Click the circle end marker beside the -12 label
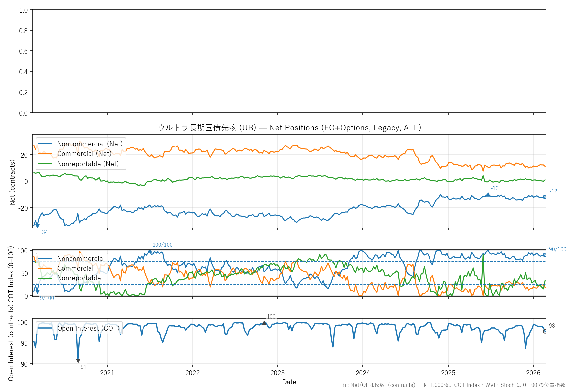The height and width of the screenshot is (392, 574). tap(545, 197)
